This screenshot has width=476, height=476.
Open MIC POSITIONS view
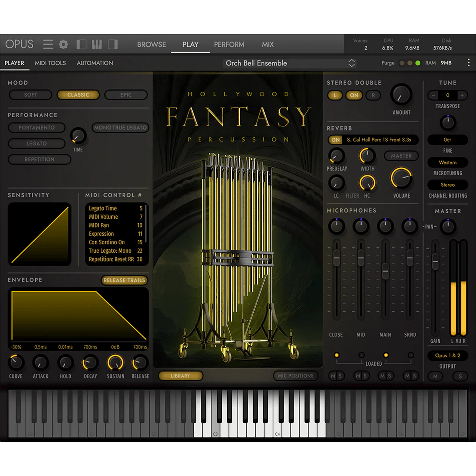(x=296, y=376)
